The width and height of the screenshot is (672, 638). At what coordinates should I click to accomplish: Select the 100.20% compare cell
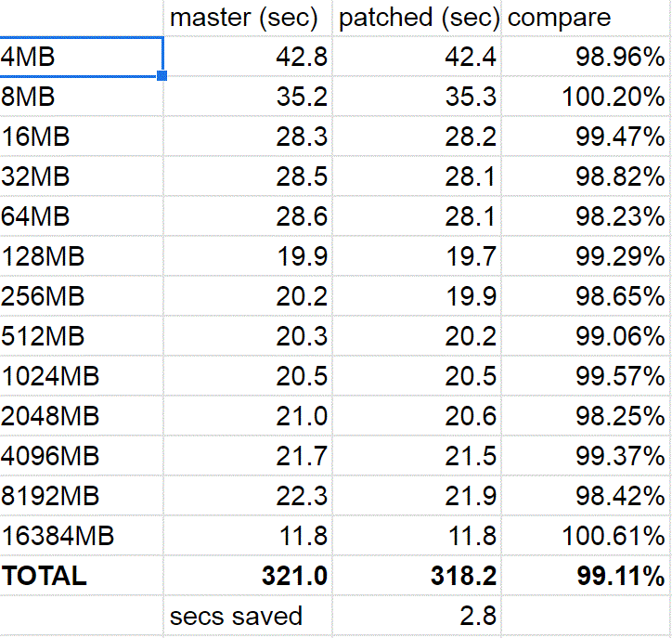(585, 97)
